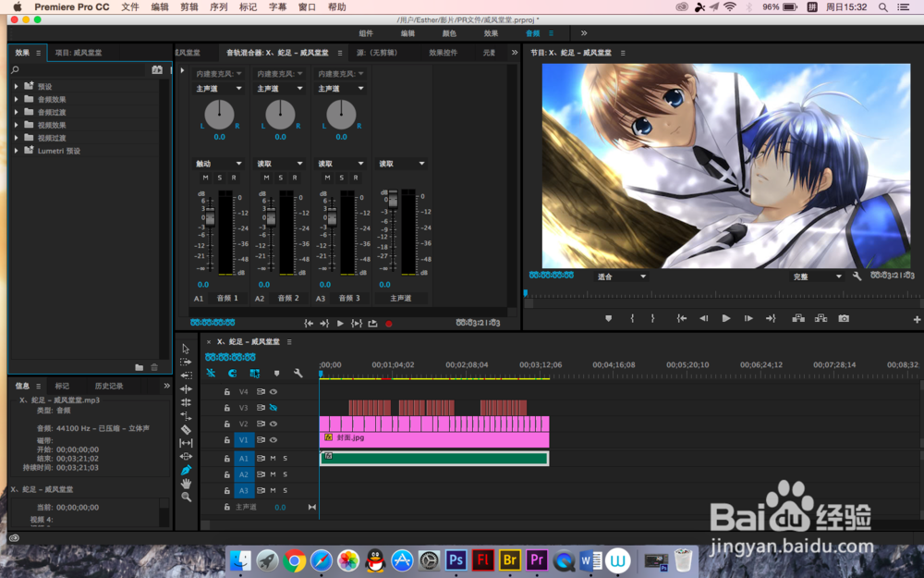The height and width of the screenshot is (578, 924).
Task: Click Mark In bracket in program monitor
Action: tap(632, 318)
